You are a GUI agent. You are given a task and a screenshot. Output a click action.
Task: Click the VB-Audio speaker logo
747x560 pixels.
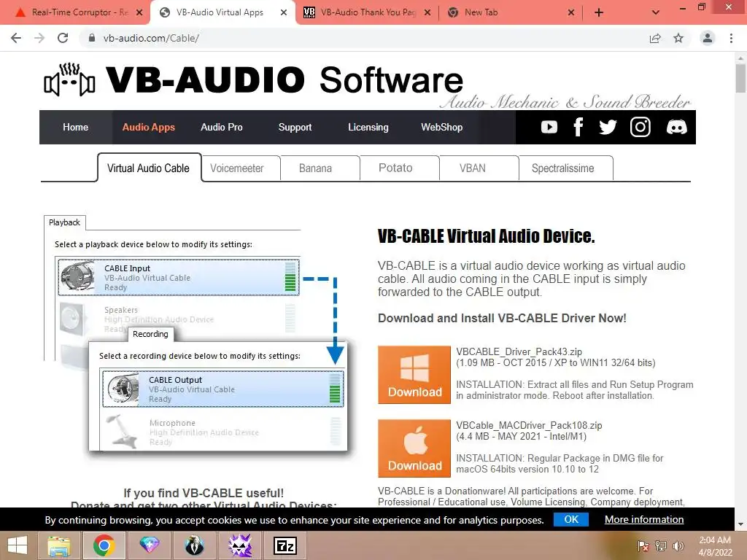(69, 79)
